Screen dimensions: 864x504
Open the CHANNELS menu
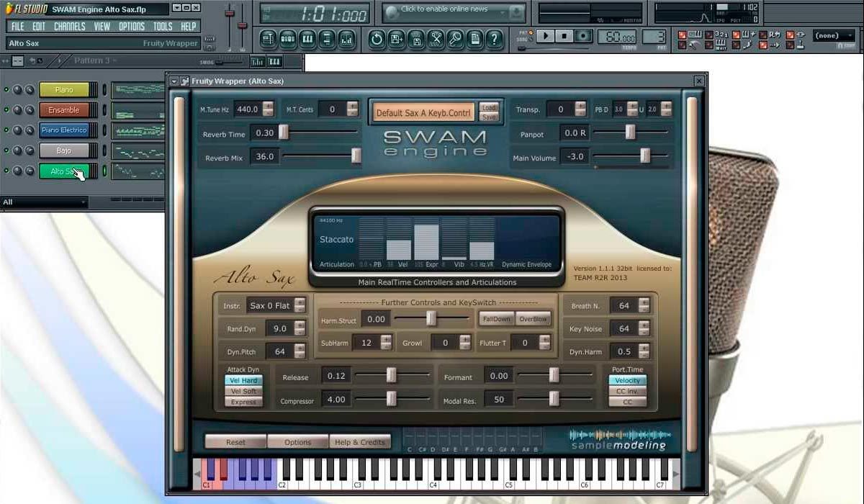(x=70, y=27)
